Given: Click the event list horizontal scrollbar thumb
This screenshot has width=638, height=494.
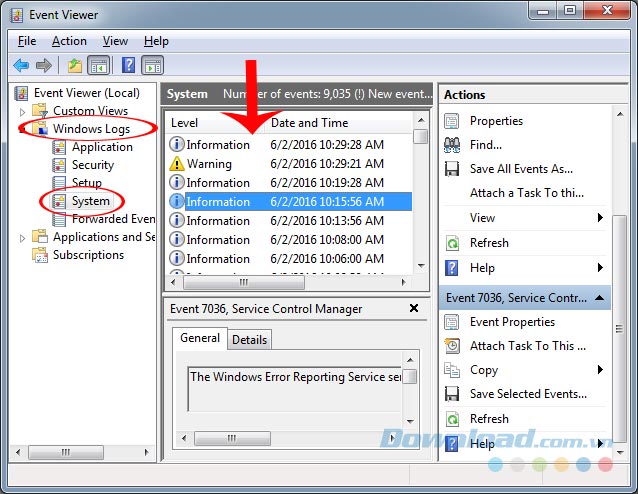Looking at the screenshot, I should 244,282.
